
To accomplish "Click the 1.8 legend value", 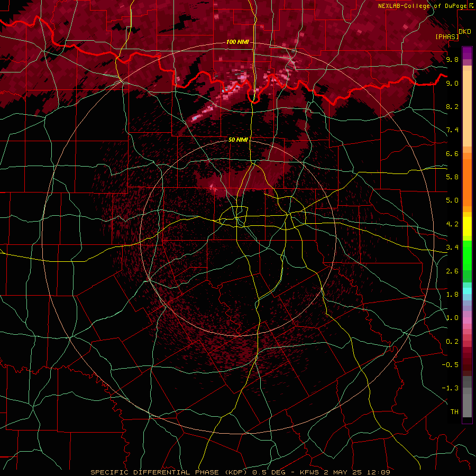I will [x=452, y=295].
